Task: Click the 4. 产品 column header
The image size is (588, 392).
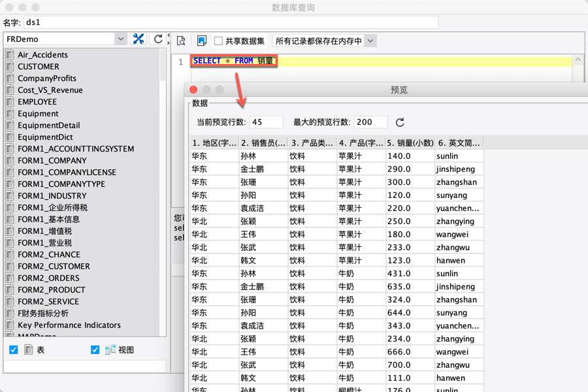Action: click(x=361, y=142)
